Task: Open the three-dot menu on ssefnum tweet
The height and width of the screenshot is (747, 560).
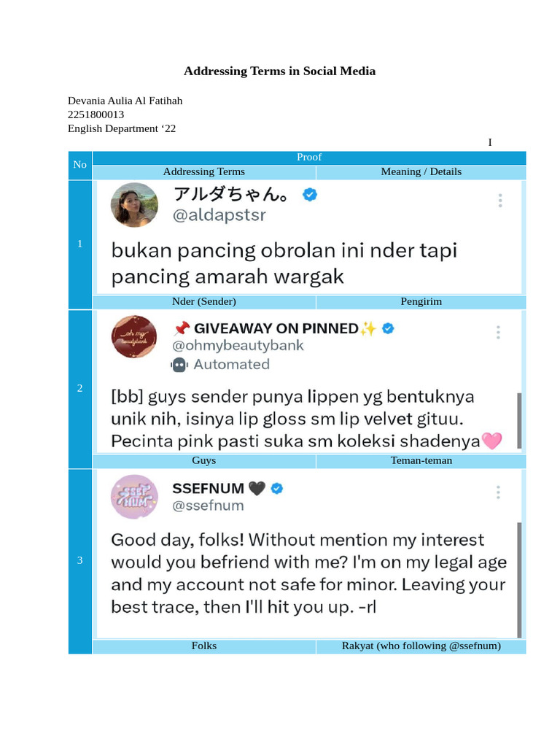Action: 498,492
